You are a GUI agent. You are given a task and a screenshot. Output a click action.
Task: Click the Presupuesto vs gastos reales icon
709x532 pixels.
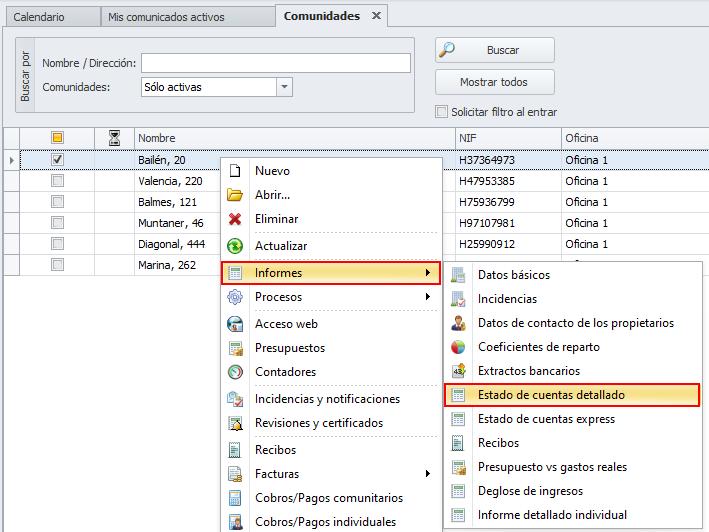tap(458, 467)
